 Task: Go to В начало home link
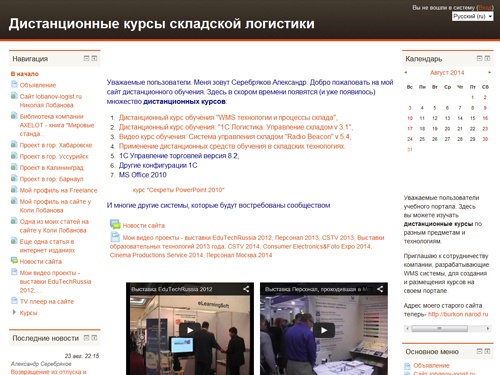pos(25,74)
